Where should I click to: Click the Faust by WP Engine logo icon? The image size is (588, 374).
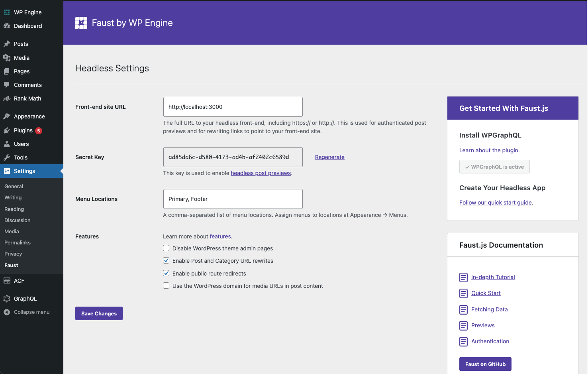pyautogui.click(x=81, y=23)
